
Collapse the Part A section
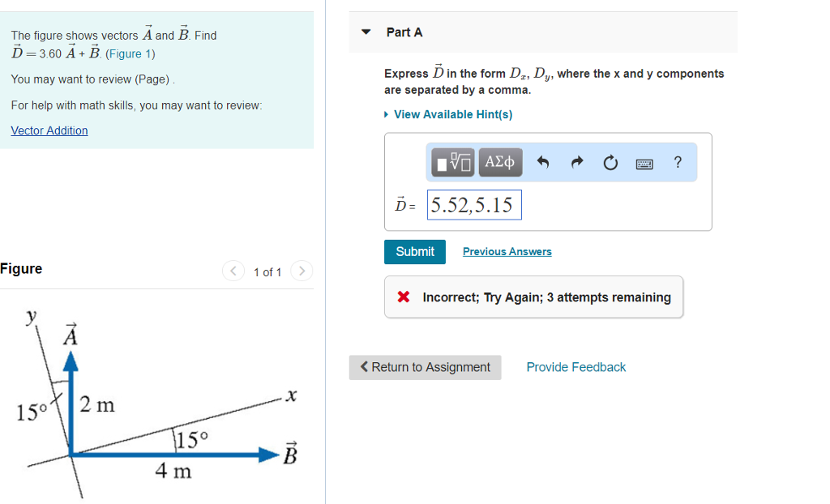[366, 32]
